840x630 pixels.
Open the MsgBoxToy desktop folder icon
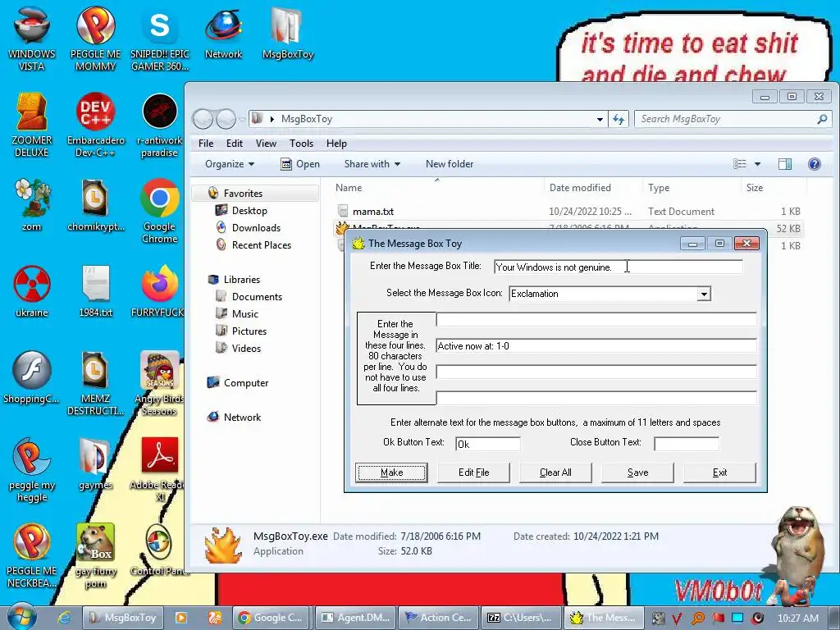288,33
